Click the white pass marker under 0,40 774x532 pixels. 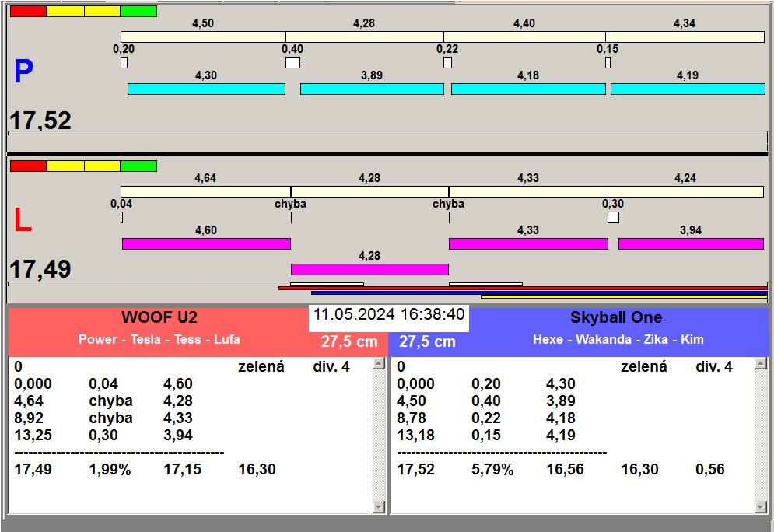[x=292, y=63]
